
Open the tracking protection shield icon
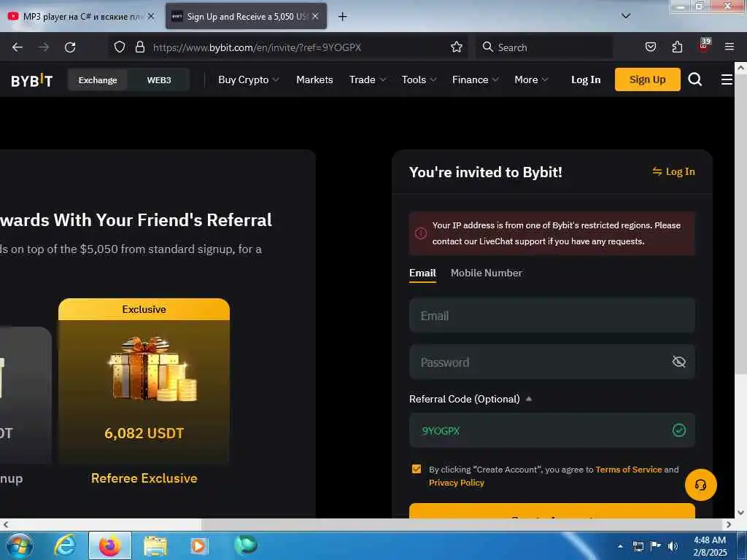pyautogui.click(x=120, y=47)
